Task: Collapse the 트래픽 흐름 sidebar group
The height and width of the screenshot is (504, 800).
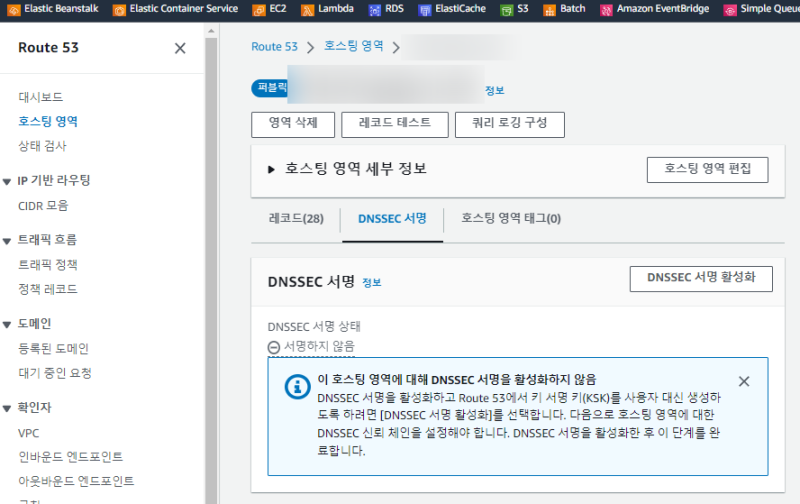Action: (7, 240)
